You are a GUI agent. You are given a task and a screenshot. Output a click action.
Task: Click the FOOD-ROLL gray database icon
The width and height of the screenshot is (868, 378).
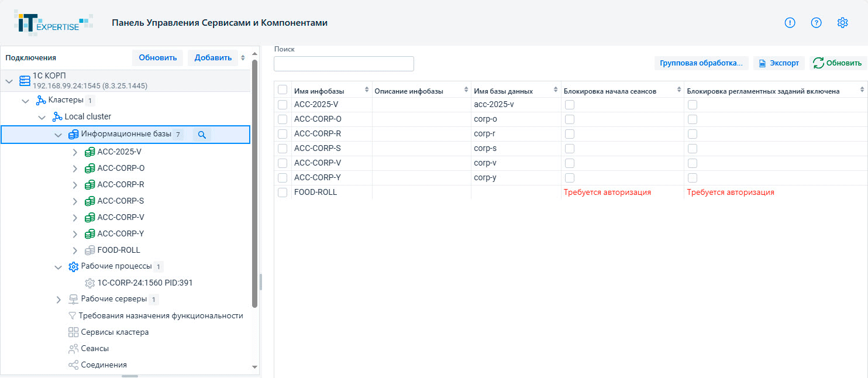click(89, 250)
